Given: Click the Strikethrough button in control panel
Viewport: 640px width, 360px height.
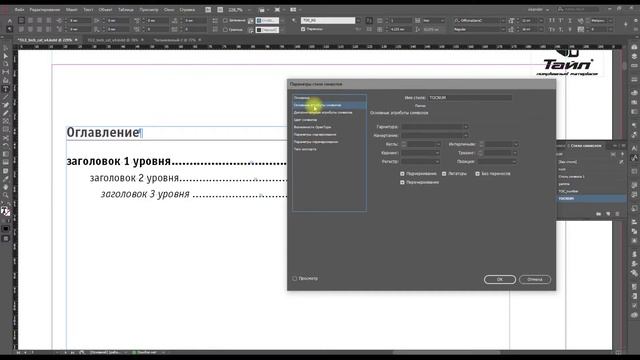Looking at the screenshot, I should point(570,29).
